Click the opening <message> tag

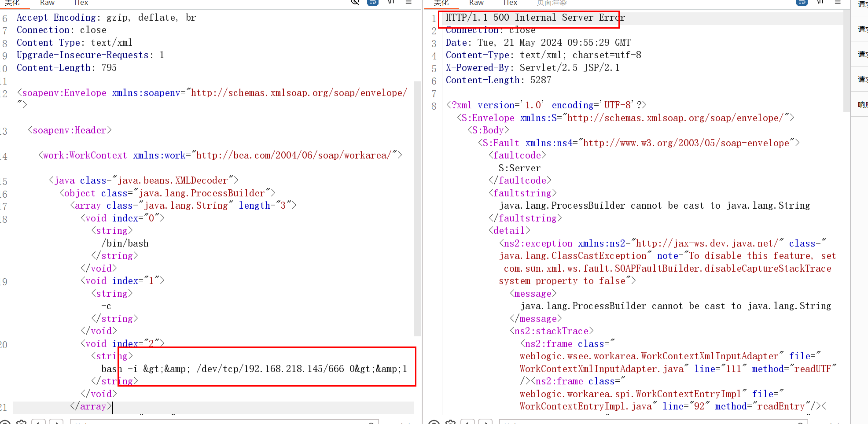[533, 294]
